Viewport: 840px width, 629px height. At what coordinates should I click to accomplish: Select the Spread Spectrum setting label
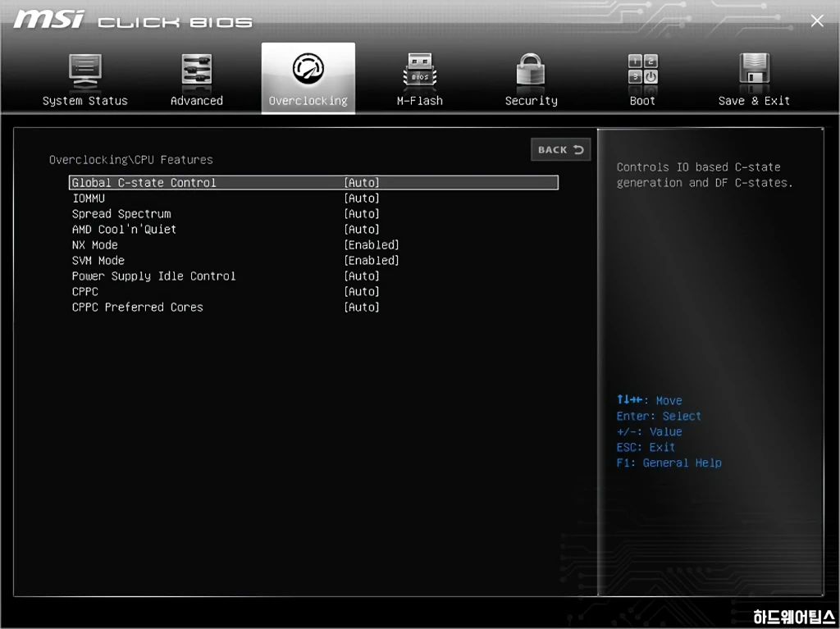coord(121,214)
